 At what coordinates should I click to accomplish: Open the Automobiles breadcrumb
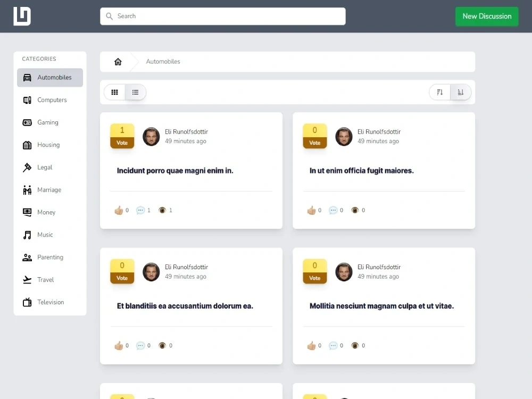(x=163, y=62)
